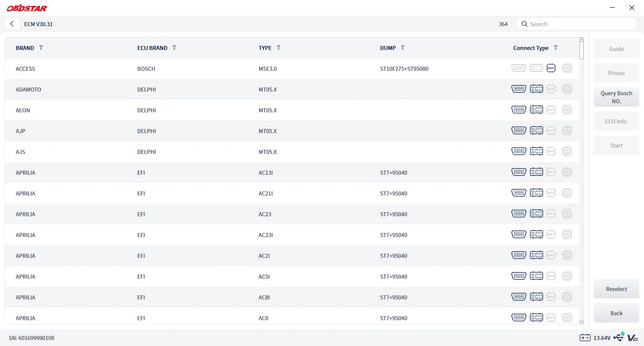The height and width of the screenshot is (346, 644).
Task: Click the AC2I type cell
Action: 264,256
